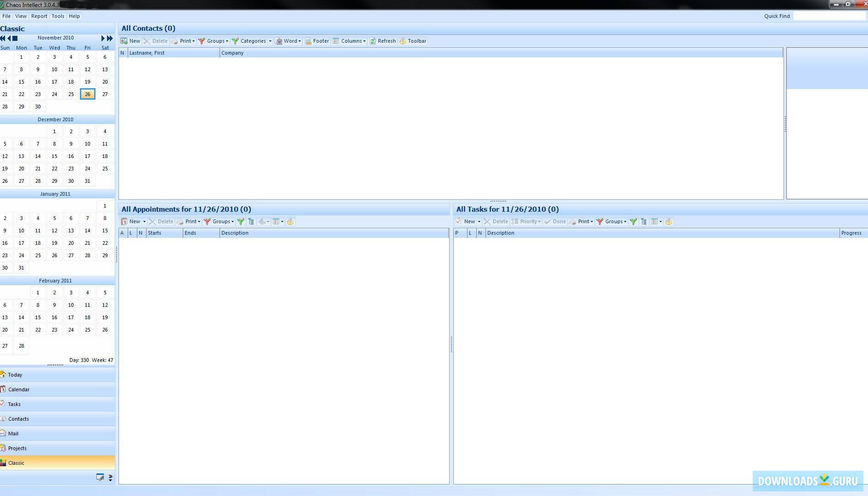Create a new task with New
The image size is (868, 496).
[465, 221]
